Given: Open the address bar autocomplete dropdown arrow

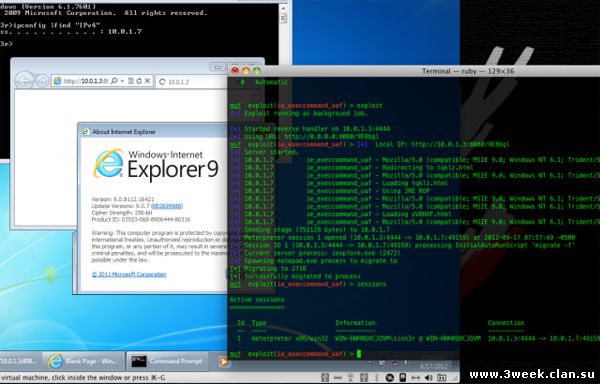Looking at the screenshot, I should coord(122,81).
